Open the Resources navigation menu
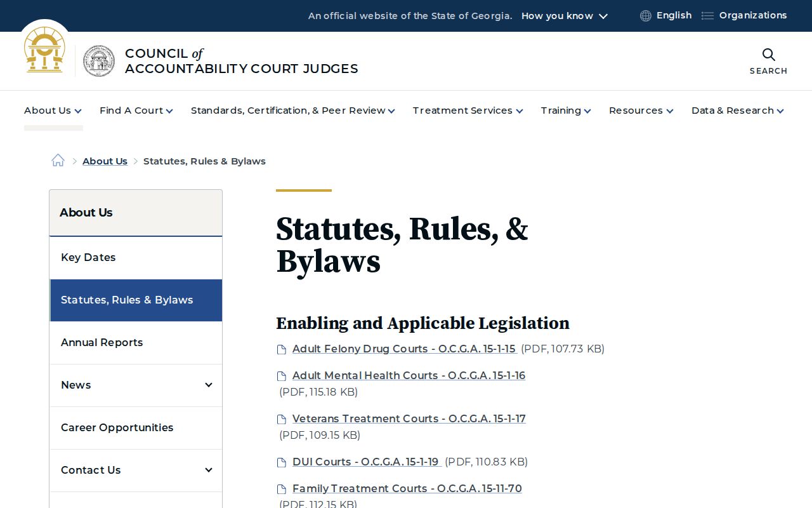Viewport: 812px width, 508px height. pyautogui.click(x=641, y=110)
